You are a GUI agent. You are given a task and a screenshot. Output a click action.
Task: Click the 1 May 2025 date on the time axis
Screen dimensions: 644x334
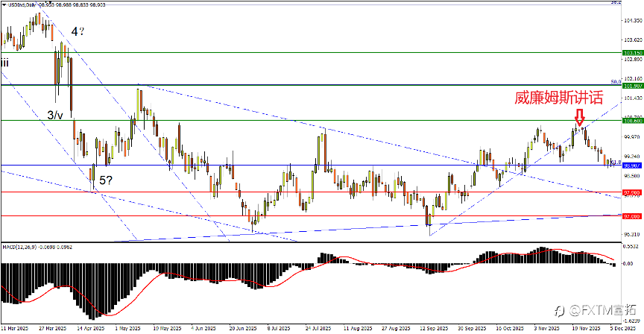point(127,328)
